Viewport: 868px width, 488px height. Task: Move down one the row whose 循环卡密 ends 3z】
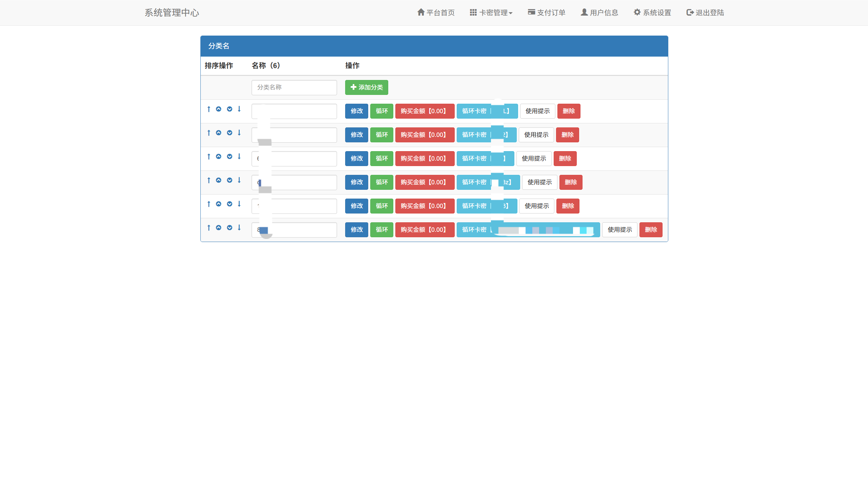point(230,180)
